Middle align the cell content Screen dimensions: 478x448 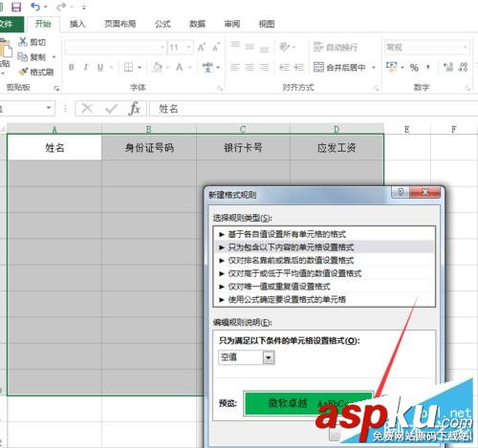click(250, 47)
